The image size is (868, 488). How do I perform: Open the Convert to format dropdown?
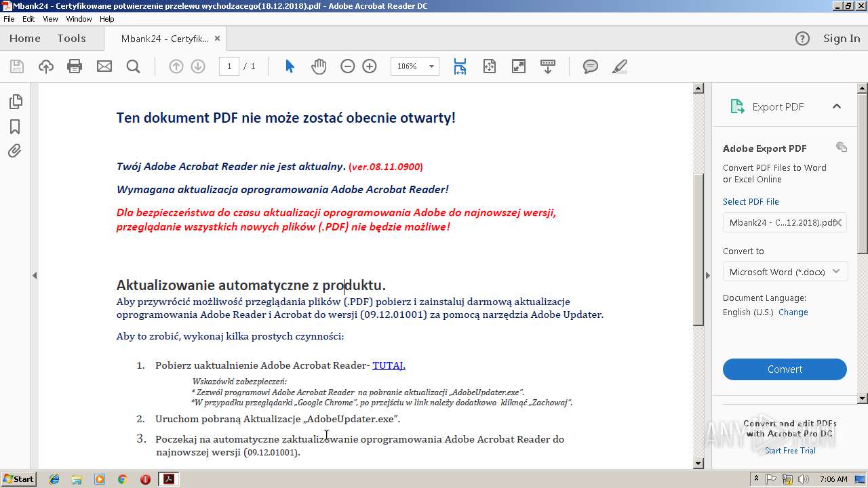pos(785,272)
